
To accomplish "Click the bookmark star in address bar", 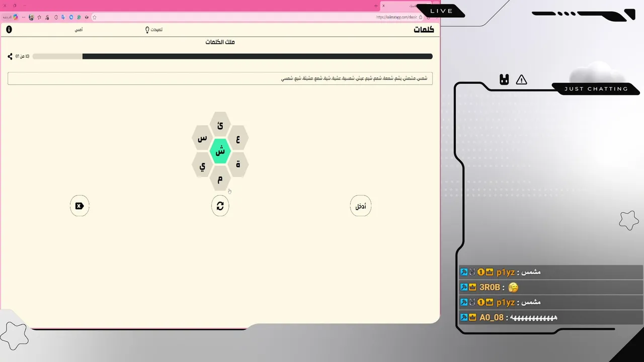I will pyautogui.click(x=94, y=17).
